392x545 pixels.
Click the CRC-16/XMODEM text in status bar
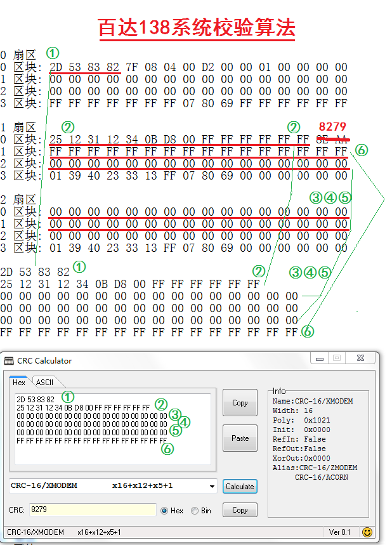tap(36, 532)
